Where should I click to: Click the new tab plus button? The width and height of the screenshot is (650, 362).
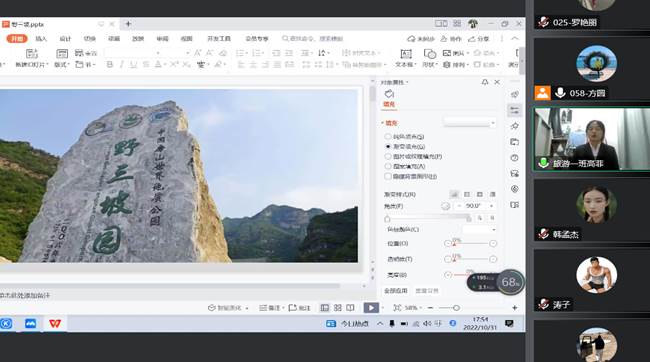128,24
